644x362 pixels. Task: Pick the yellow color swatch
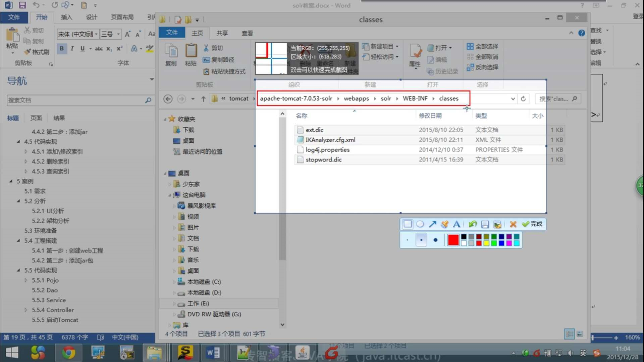pos(486,243)
